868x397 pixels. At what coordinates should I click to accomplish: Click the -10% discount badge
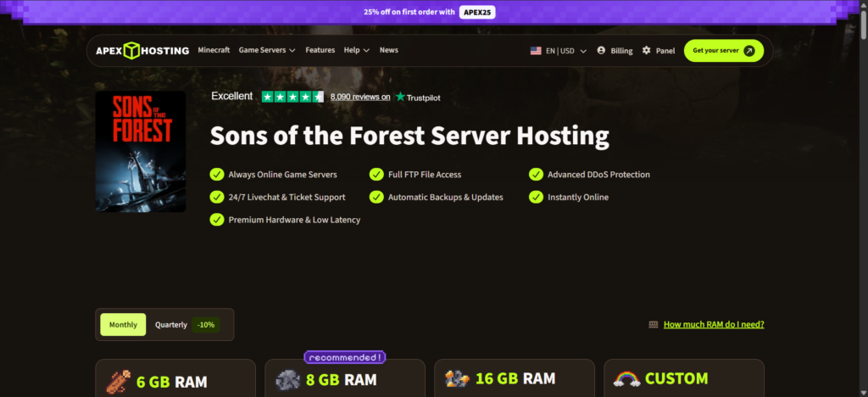coord(206,325)
